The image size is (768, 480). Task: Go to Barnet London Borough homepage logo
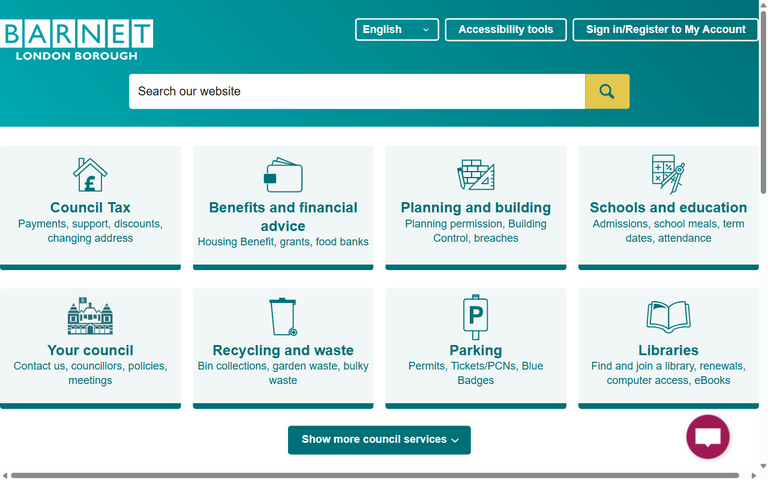click(77, 40)
